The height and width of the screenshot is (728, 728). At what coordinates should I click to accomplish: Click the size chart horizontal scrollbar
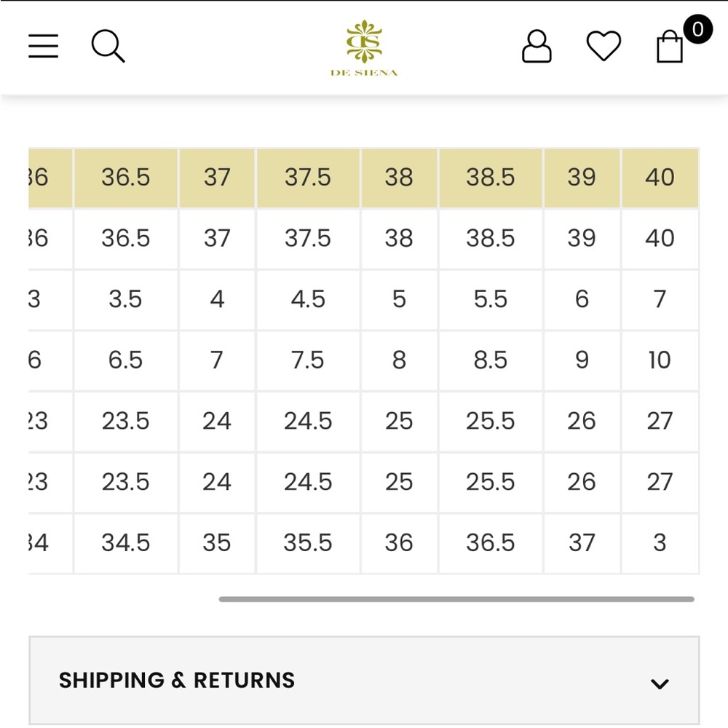[x=456, y=599]
